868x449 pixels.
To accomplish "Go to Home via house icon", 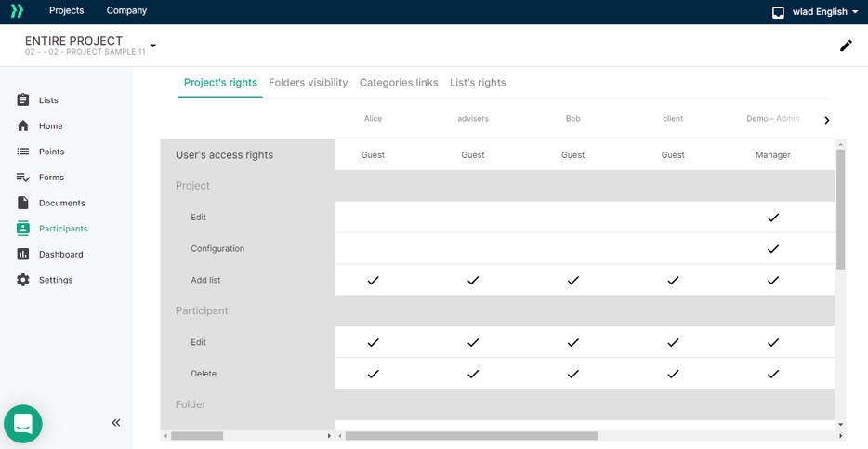I will pyautogui.click(x=22, y=125).
